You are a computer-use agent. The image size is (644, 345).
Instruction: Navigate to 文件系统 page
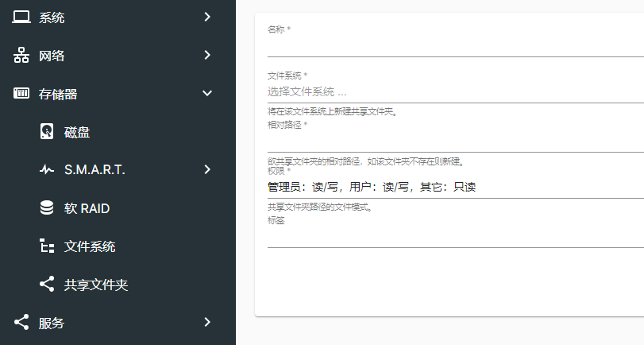[x=90, y=246]
